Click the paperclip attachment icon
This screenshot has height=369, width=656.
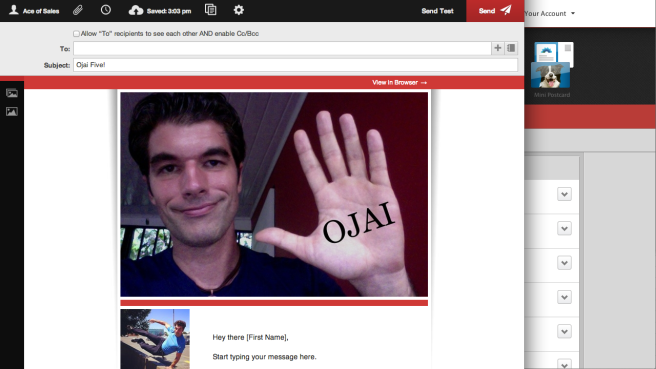78,10
